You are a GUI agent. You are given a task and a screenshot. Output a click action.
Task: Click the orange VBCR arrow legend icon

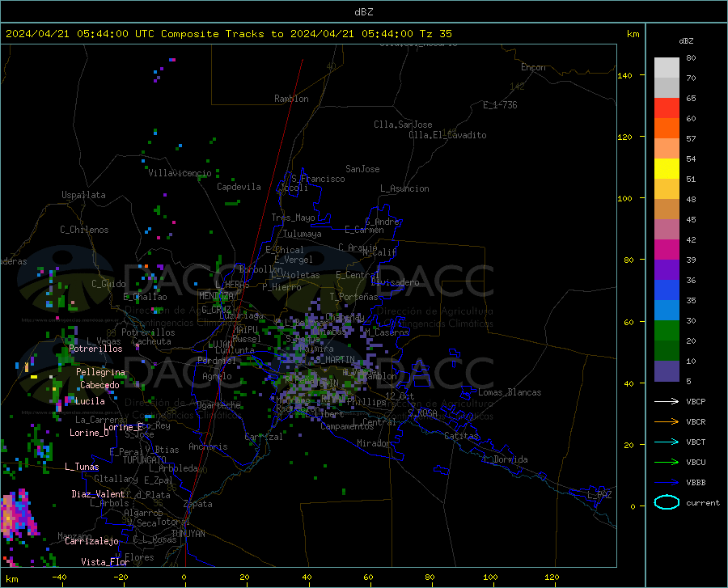667,421
